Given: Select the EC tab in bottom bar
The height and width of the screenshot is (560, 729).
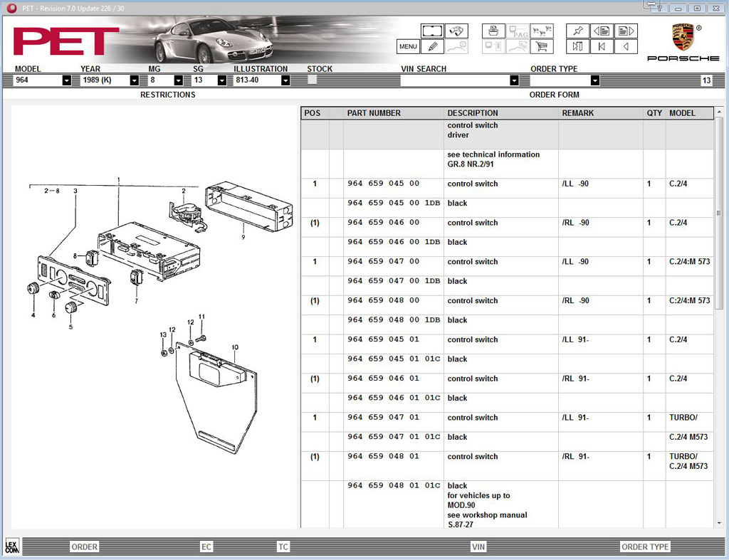Looking at the screenshot, I should click(206, 547).
